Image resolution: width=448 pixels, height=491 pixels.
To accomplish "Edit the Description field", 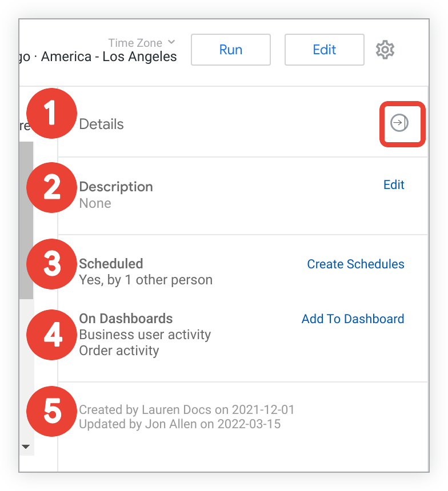I will click(x=394, y=185).
